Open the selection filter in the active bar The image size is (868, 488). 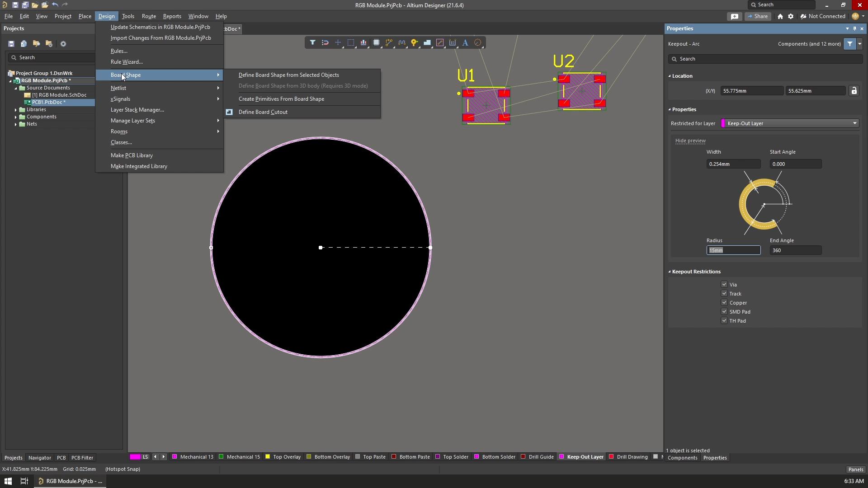tap(312, 42)
